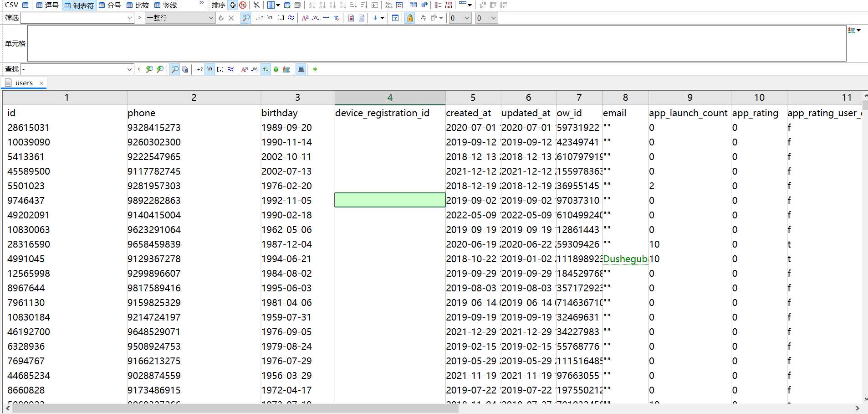Select column 4 header
This screenshot has height=414, width=868.
(390, 97)
